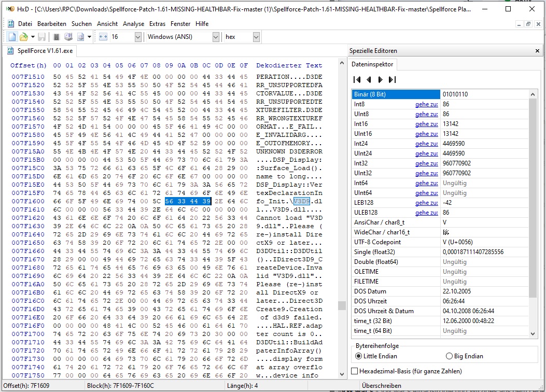Click 'gehe zu:' link for LEB128
The image size is (546, 392).
pos(426,203)
